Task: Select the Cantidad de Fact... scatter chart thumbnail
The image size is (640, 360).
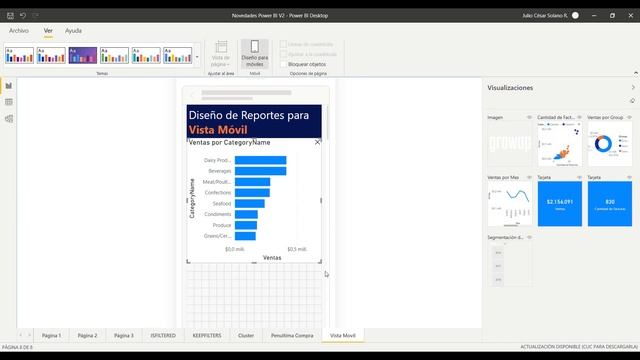Action: pos(560,144)
